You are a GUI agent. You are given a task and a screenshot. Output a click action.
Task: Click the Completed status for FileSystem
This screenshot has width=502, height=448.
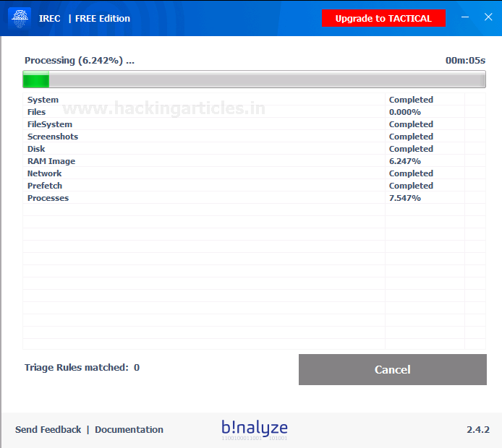click(x=411, y=124)
